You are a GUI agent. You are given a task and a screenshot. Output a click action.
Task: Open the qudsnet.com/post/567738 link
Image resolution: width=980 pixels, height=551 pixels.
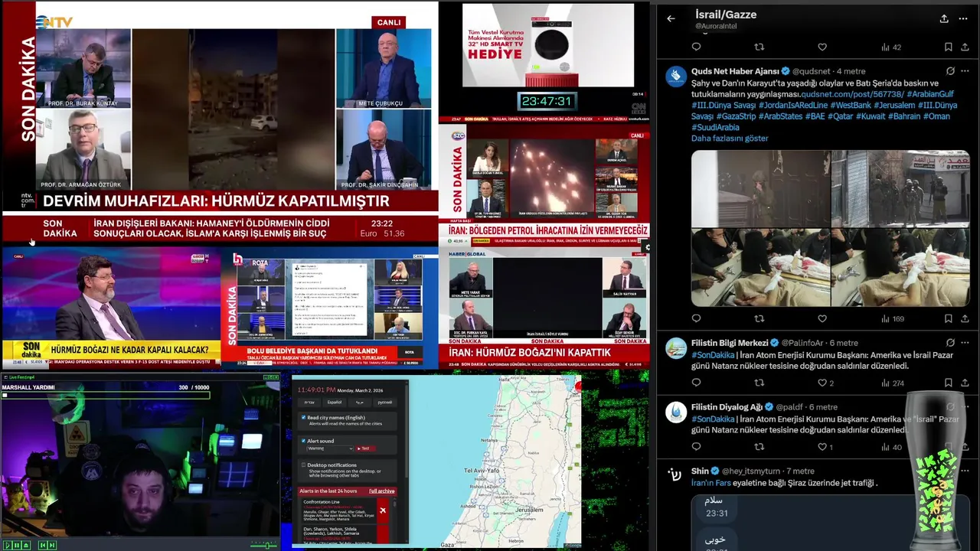point(852,93)
